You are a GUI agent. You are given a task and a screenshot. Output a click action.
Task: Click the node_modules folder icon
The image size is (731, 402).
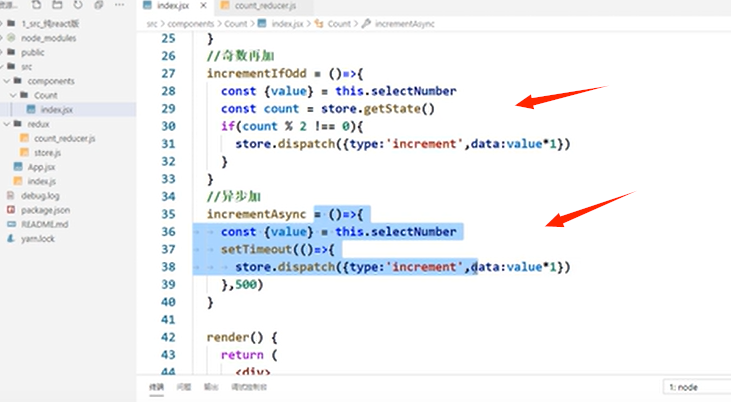pyautogui.click(x=11, y=38)
